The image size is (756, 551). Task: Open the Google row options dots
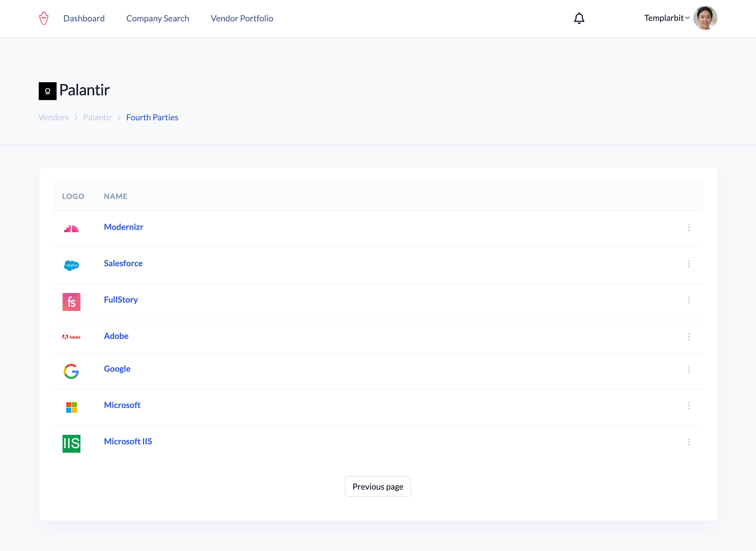pos(689,369)
